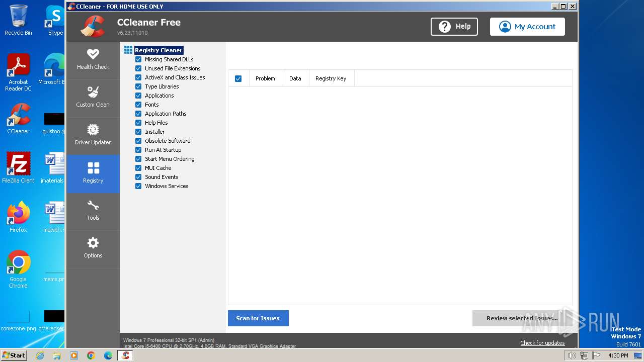The image size is (644, 362).
Task: Open Google Chrome desktop shortcut
Action: pos(18,269)
